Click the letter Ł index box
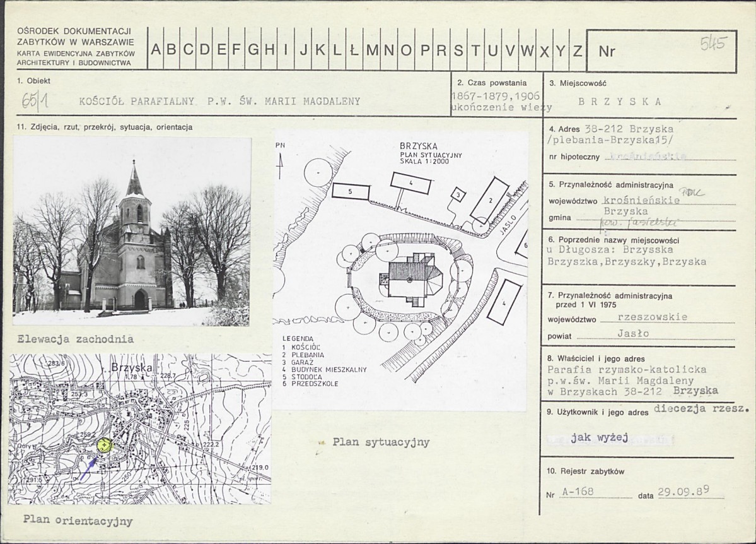Screen dimensions: 756x544 [354, 48]
